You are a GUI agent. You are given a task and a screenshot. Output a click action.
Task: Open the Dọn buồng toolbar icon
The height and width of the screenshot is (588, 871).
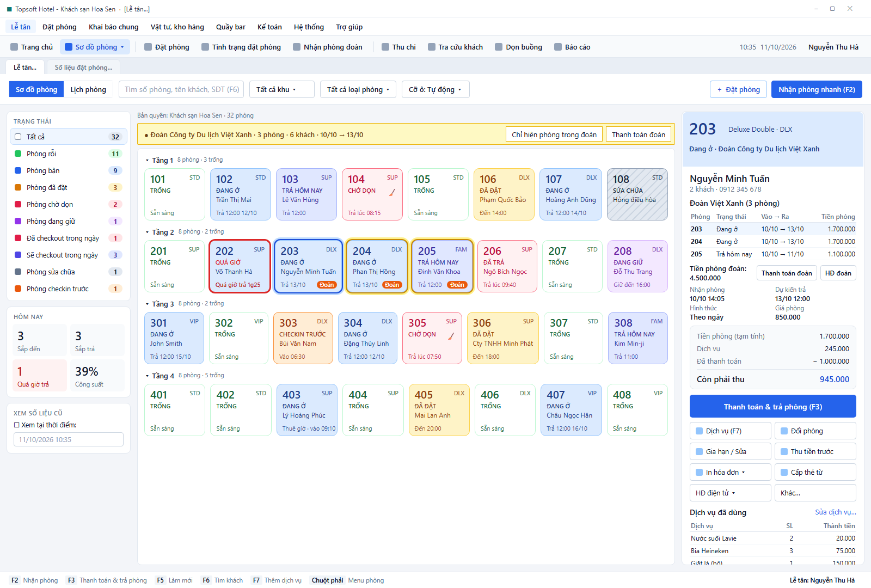pos(499,47)
